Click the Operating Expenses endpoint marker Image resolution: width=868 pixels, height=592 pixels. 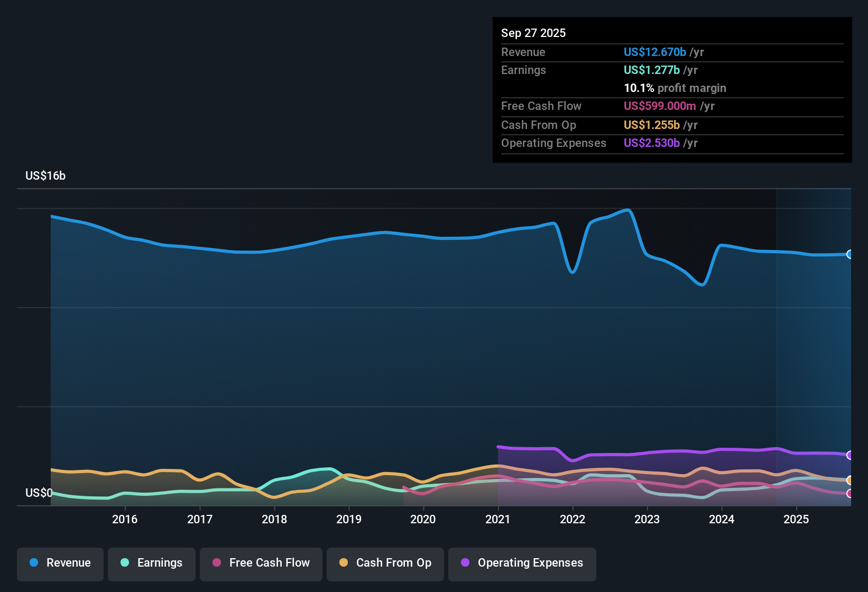point(849,455)
